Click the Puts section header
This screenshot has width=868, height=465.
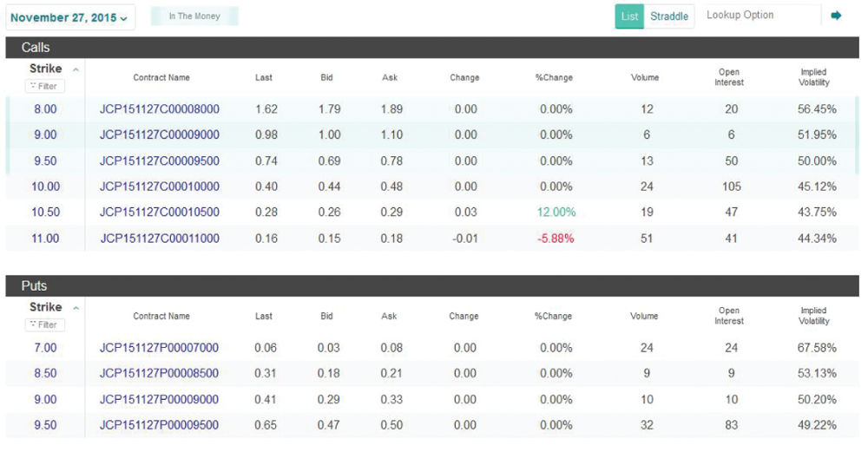pos(35,286)
